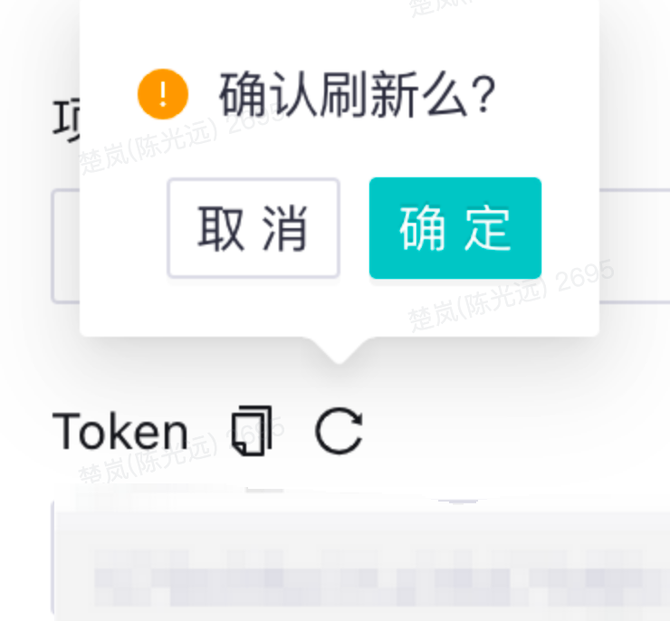This screenshot has height=621, width=670.
Task: Click the refresh Token icon
Action: click(339, 430)
